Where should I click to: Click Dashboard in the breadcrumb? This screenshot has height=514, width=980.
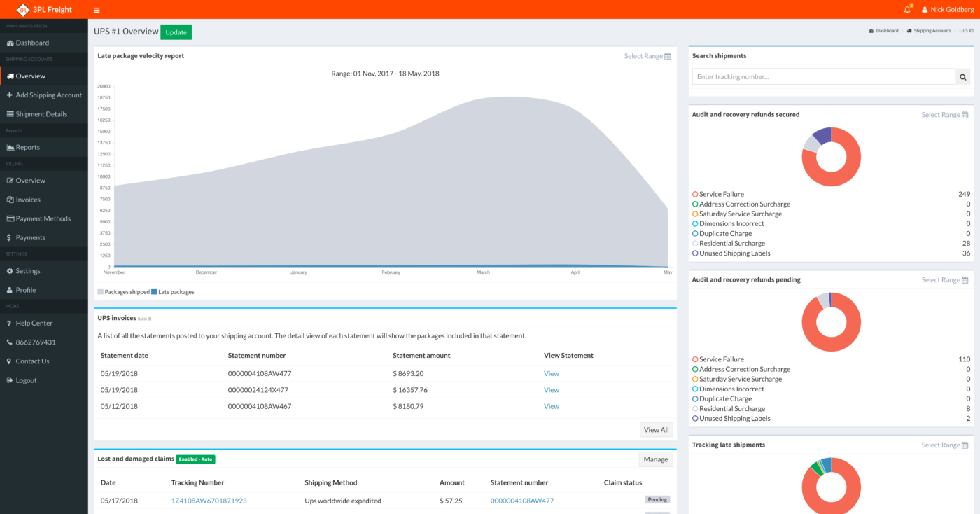(x=883, y=31)
